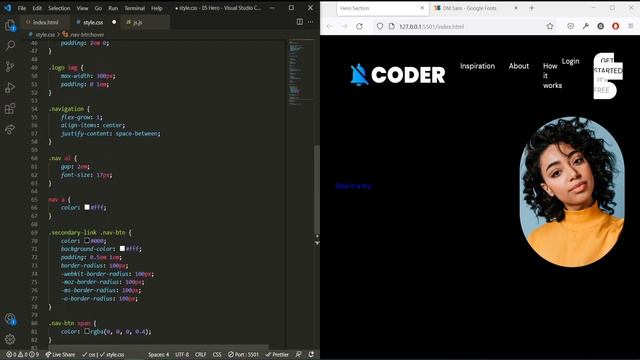
Task: Click the #fff color swatch under nav a
Action: (x=87, y=207)
